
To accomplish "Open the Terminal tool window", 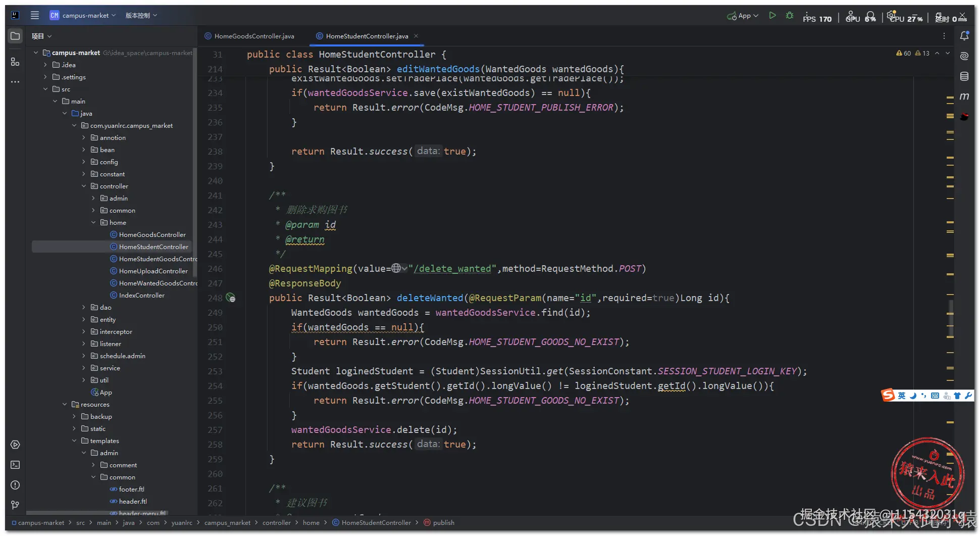I will point(15,465).
